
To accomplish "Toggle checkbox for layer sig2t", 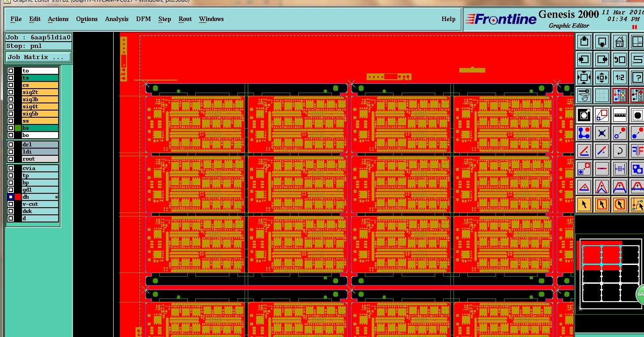I will 11,92.
